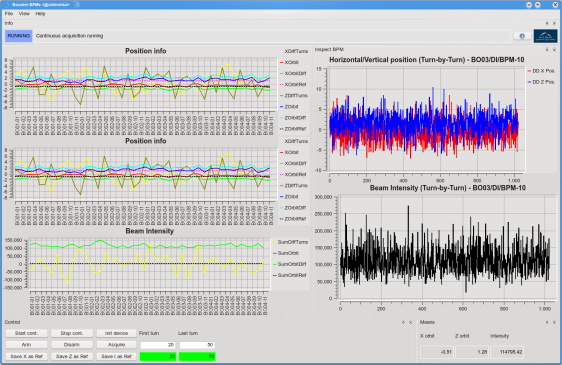The width and height of the screenshot is (562, 365).
Task: Close the Control dock panel
Action: (x=411, y=322)
